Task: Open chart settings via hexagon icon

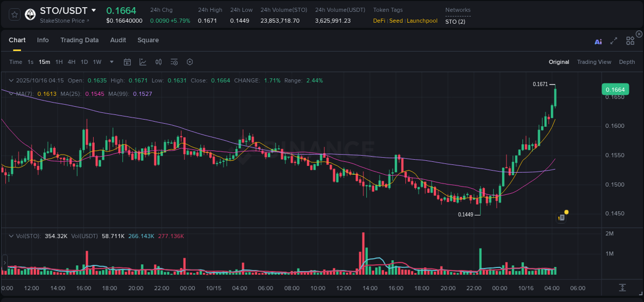Action: click(x=190, y=62)
